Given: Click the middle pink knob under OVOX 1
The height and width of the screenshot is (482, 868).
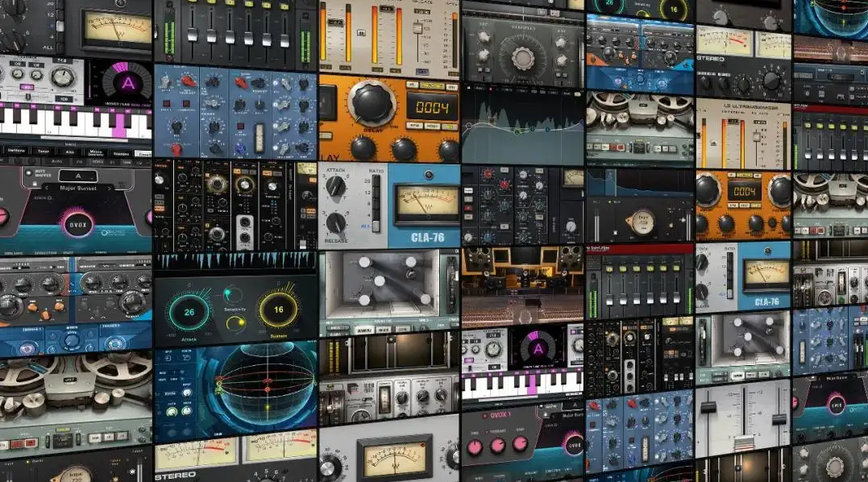Looking at the screenshot, I should click(x=497, y=446).
